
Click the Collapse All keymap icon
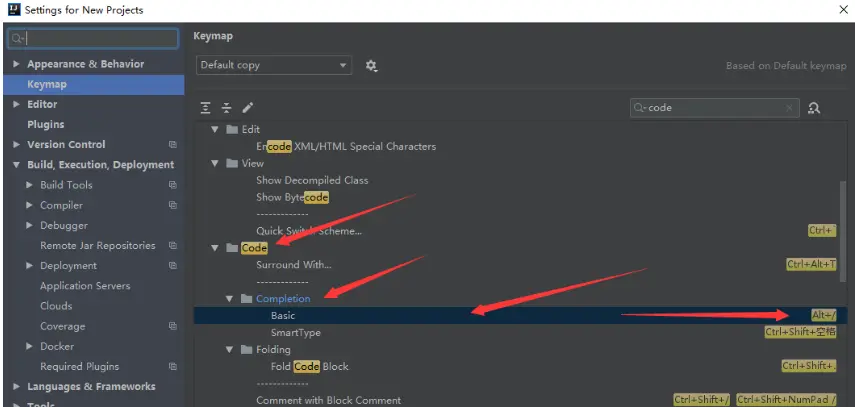coord(226,108)
